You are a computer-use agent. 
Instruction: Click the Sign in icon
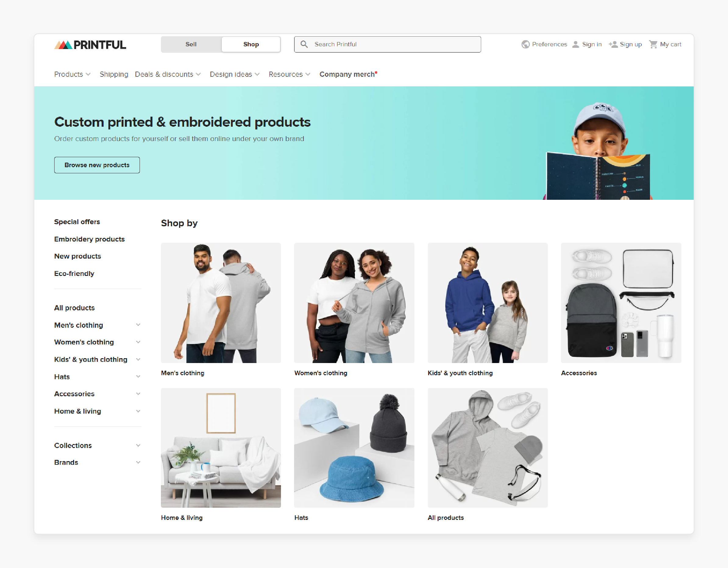(576, 44)
